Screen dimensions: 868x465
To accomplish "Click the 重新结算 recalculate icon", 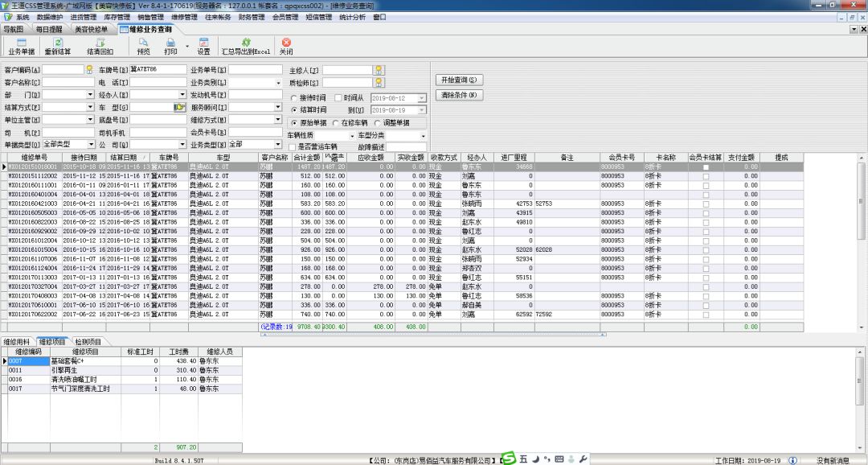I will pos(58,43).
